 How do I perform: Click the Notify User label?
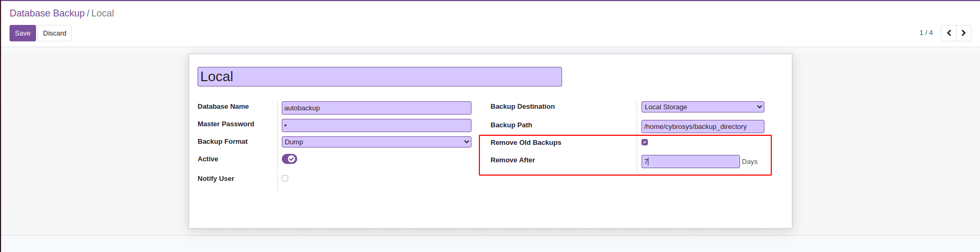tap(216, 179)
